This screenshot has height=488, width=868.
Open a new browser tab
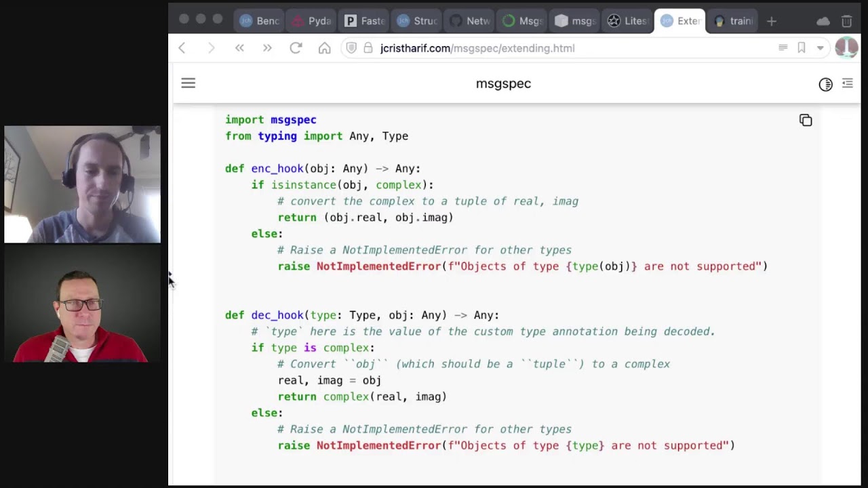(771, 21)
